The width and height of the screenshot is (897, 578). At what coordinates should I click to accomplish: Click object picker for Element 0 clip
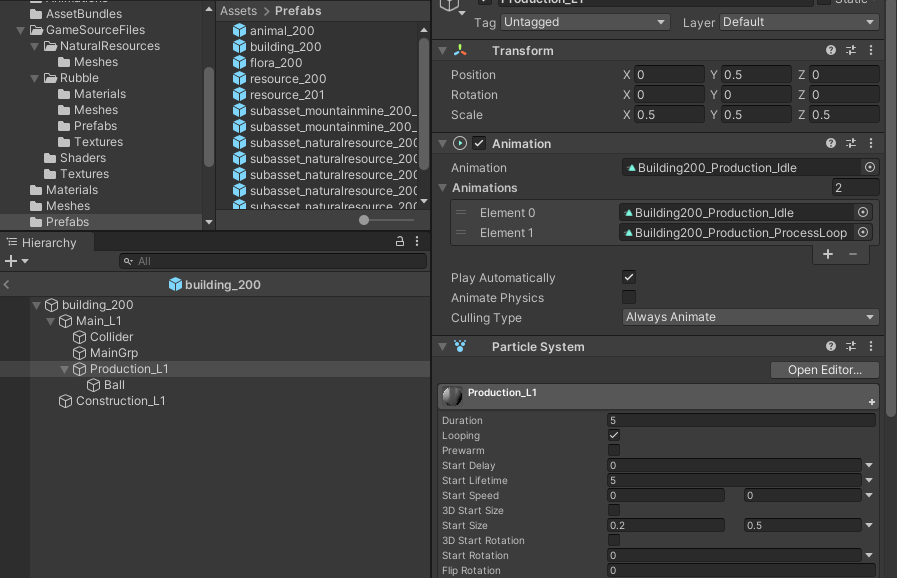tap(863, 212)
